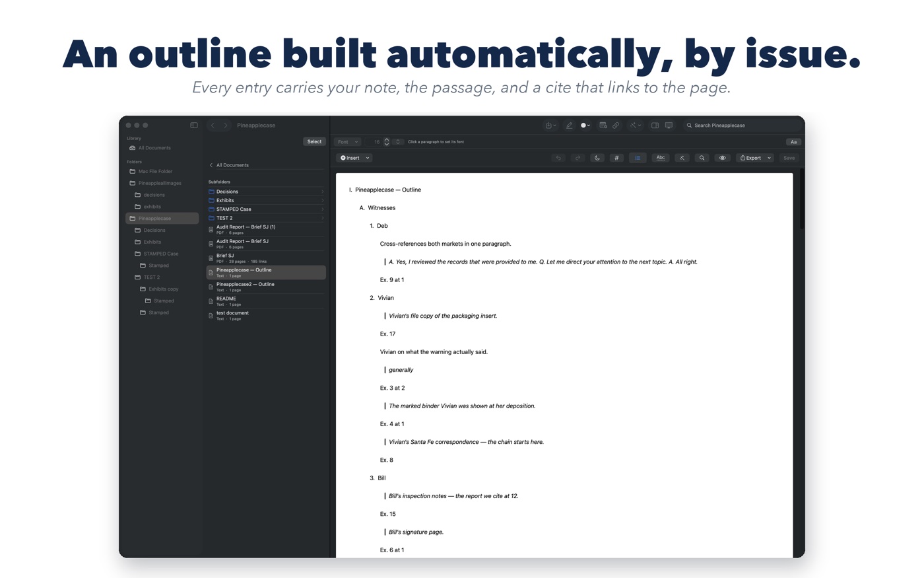924x578 pixels.
Task: Open the import download dropdown in title bar
Action: (550, 126)
